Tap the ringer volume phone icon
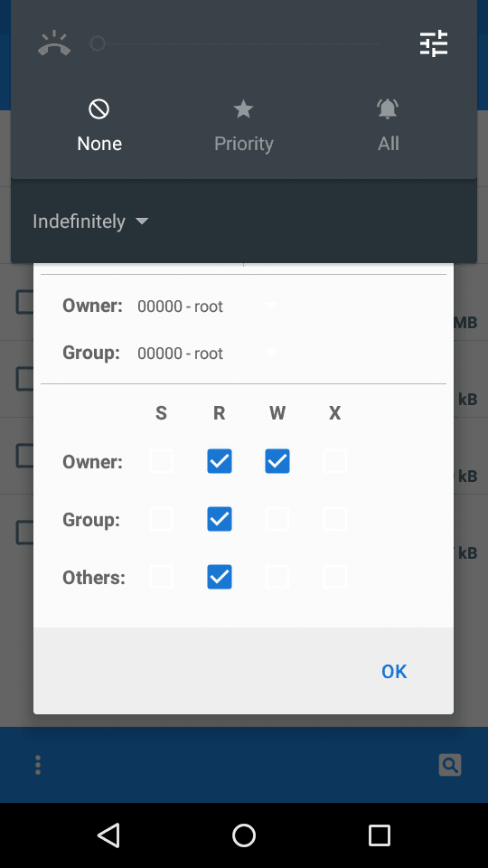The height and width of the screenshot is (868, 488). [54, 43]
